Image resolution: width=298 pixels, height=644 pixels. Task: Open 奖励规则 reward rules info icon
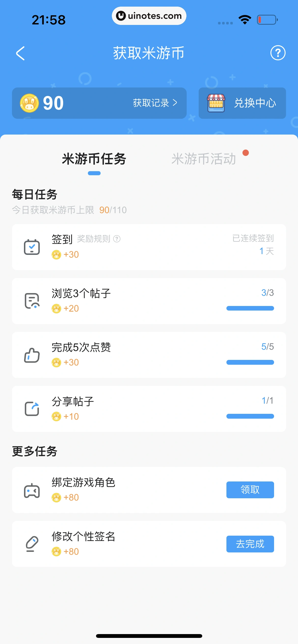point(117,239)
